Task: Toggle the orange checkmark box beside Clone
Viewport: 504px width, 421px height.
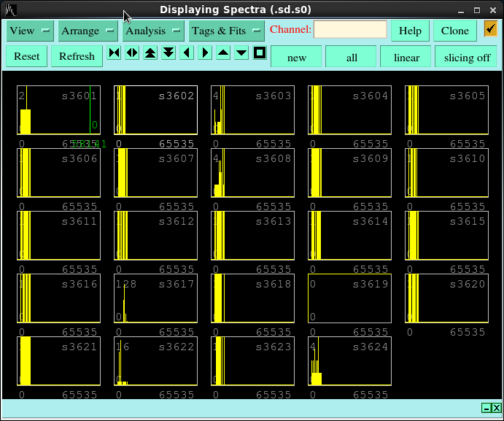Action: tap(490, 29)
